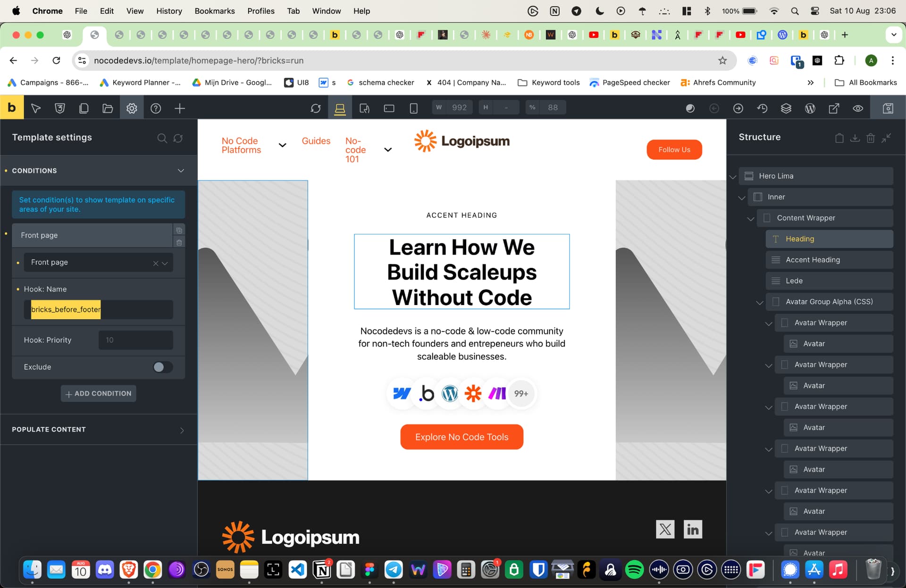Toggle the structure layers icon in toolbar

[x=786, y=108]
